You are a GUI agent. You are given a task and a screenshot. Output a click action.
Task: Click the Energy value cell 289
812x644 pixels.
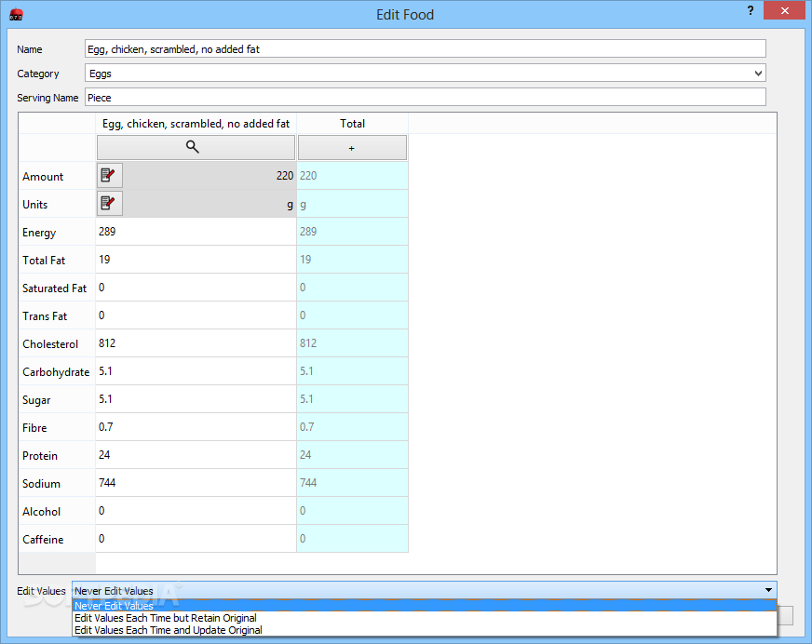coord(196,232)
